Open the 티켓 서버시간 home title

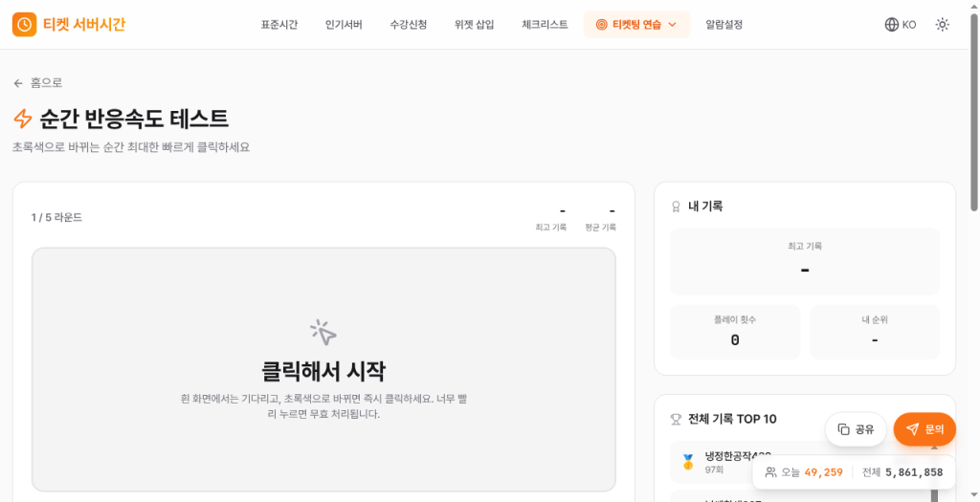click(84, 24)
